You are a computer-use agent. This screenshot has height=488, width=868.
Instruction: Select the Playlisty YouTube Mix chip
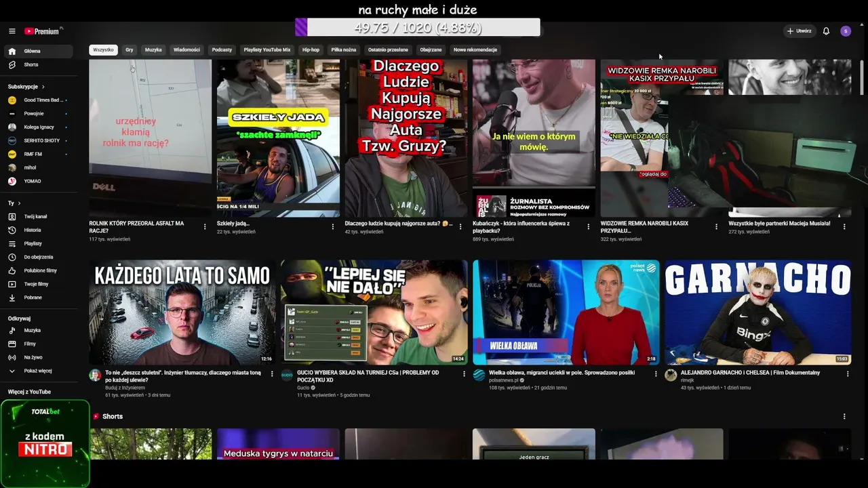tap(267, 49)
